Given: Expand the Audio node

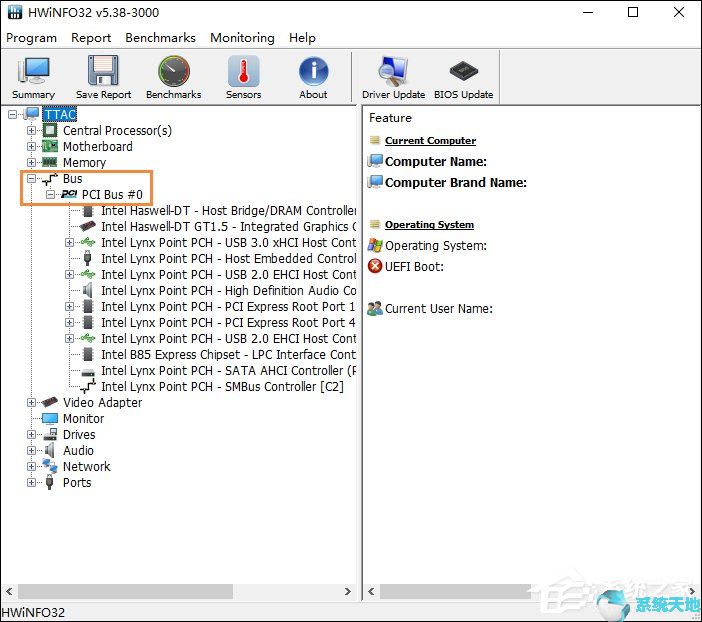Looking at the screenshot, I should click(x=31, y=450).
